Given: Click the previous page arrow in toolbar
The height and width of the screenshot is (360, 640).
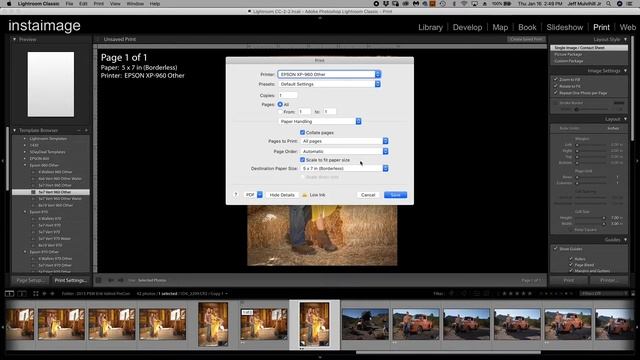Looking at the screenshot, I should point(111,280).
